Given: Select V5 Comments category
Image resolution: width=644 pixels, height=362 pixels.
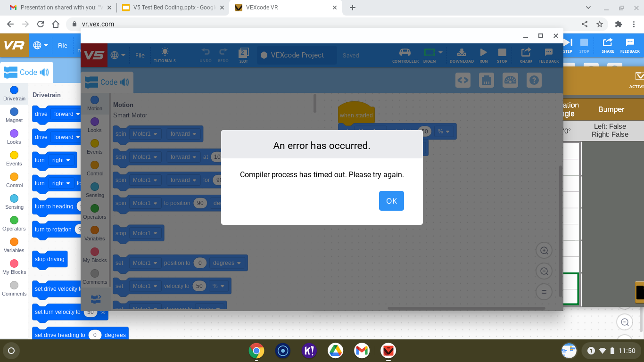Looking at the screenshot, I should tap(95, 277).
